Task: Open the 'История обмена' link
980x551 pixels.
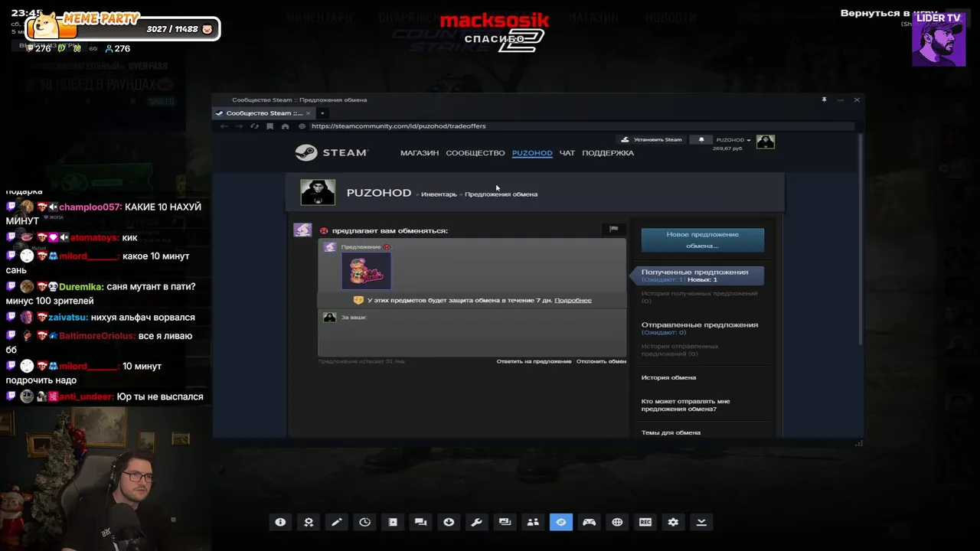Action: (668, 377)
